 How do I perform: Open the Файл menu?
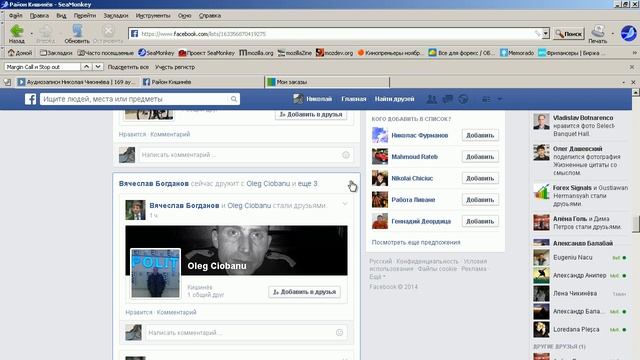16,16
